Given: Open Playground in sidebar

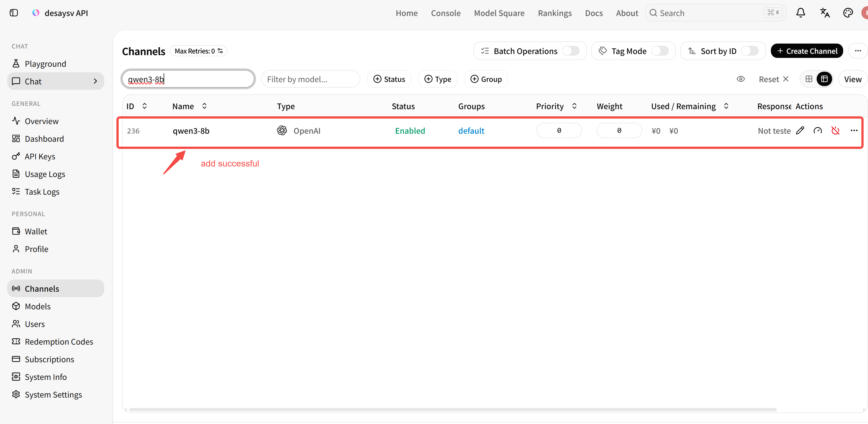Looking at the screenshot, I should (x=56, y=64).
